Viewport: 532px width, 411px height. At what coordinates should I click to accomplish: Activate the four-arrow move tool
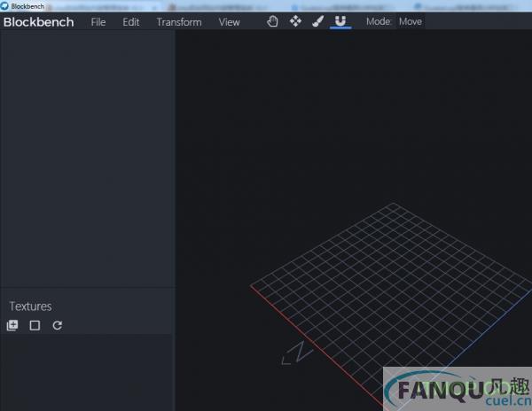point(295,21)
